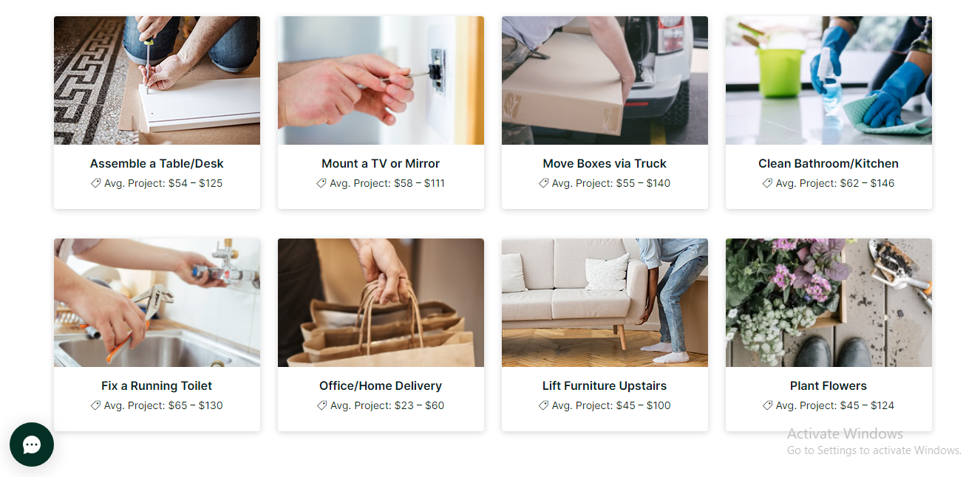Click the flowers and garden trowel photo

pos(828,303)
